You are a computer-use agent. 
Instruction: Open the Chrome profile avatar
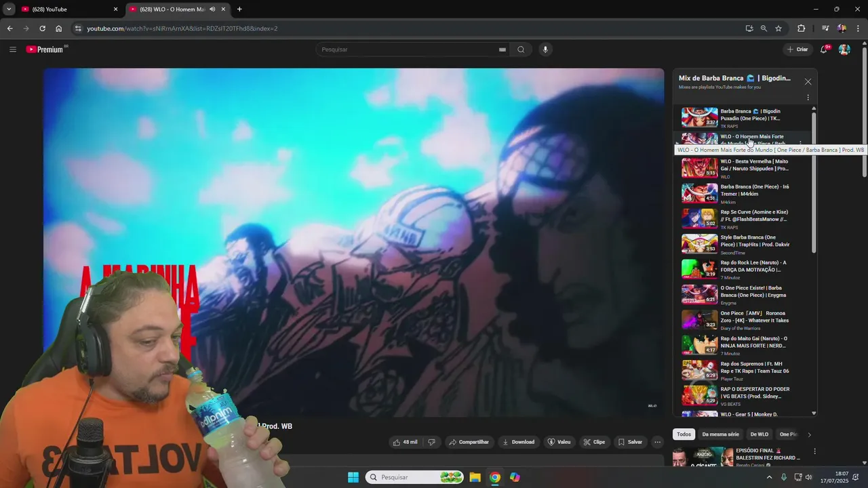pos(842,28)
